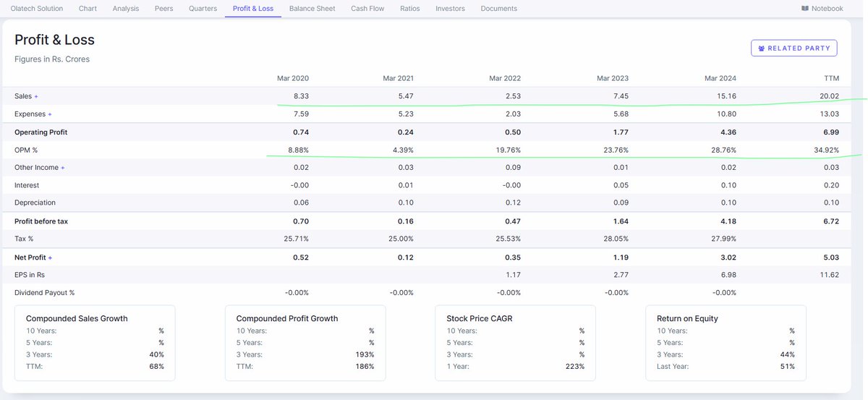Click the Other Income row label

(x=36, y=168)
